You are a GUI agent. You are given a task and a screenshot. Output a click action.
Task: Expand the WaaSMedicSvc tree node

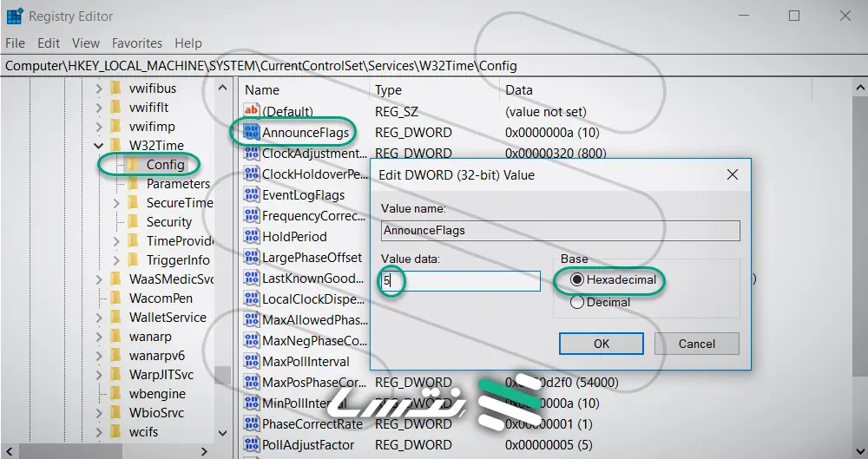coord(99,279)
